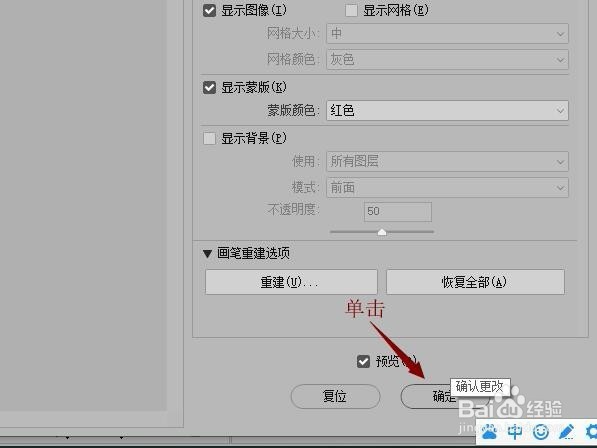Click the blue paw icon in tray
The height and width of the screenshot is (448, 597).
[489, 432]
